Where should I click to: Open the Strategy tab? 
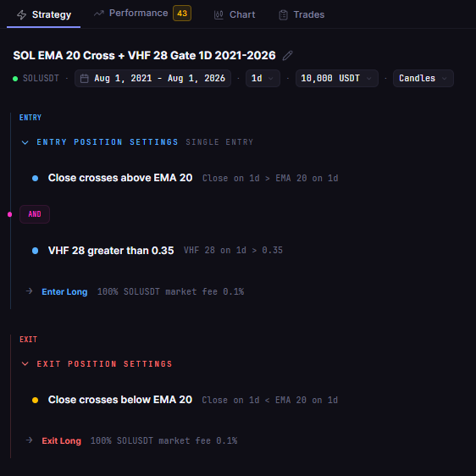coord(44,14)
